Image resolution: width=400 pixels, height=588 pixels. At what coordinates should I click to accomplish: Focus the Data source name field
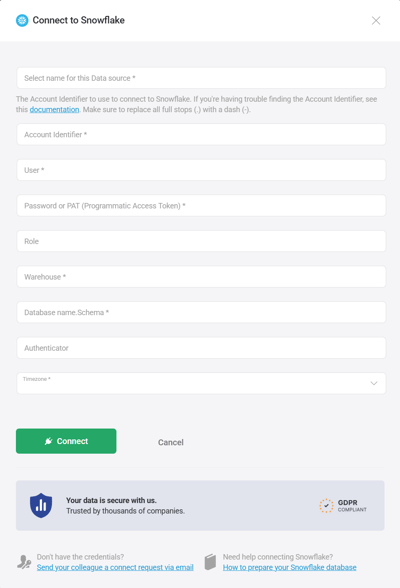click(x=201, y=78)
